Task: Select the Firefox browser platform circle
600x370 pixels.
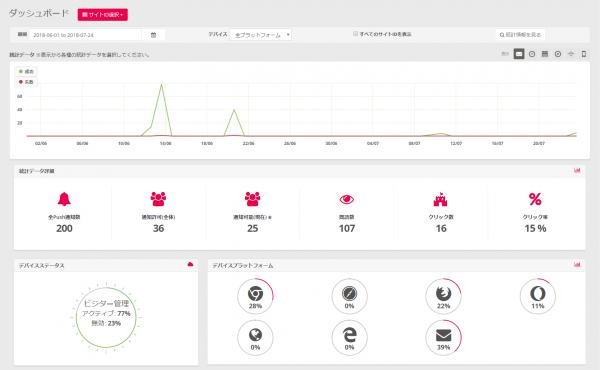Action: pos(443,296)
